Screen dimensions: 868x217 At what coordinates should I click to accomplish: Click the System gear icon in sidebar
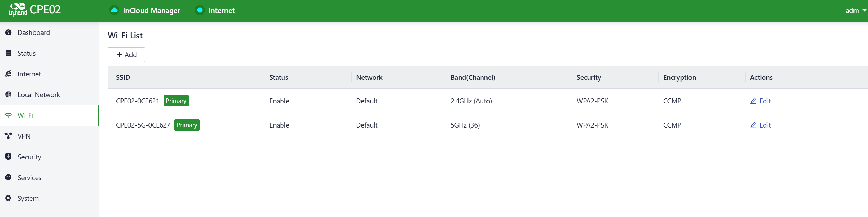(x=8, y=198)
